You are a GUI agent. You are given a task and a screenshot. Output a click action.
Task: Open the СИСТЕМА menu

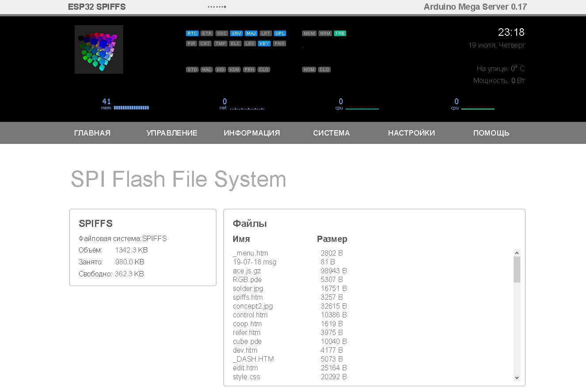coord(331,132)
